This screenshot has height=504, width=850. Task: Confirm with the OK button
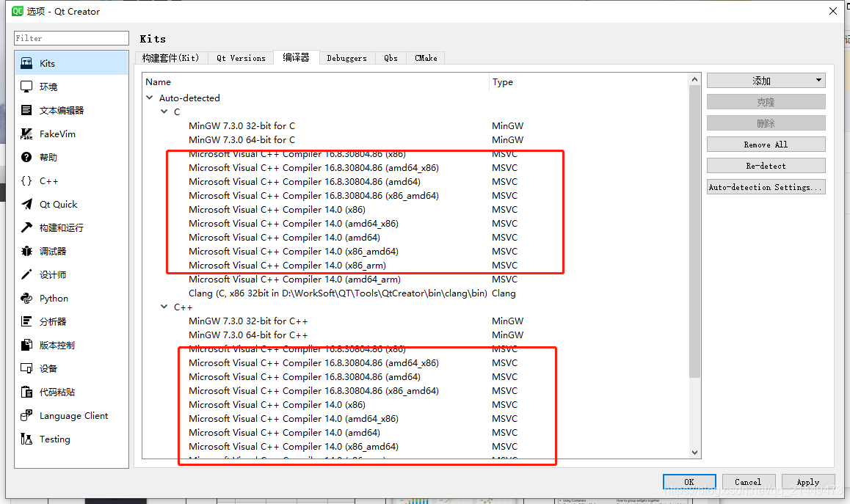pos(689,482)
